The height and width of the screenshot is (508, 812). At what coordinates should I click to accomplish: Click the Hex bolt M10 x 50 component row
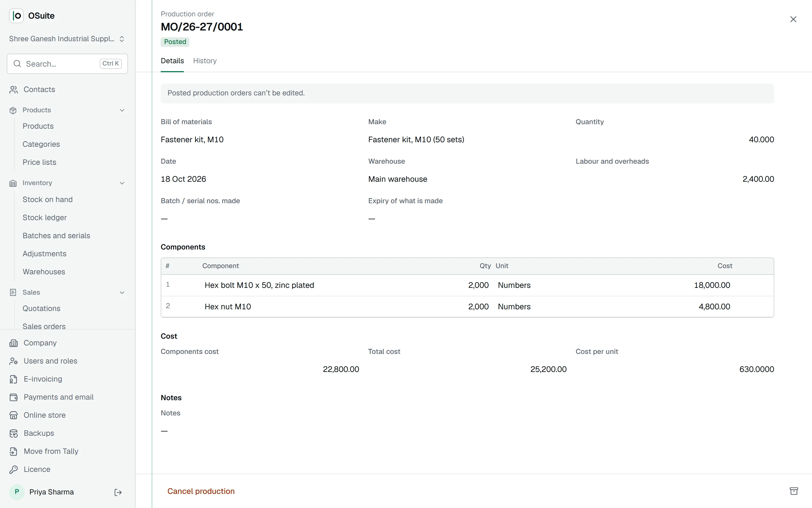coord(467,285)
